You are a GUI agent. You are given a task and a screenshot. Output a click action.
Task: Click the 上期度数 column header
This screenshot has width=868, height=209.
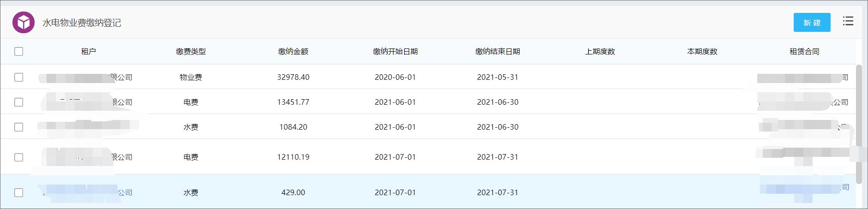click(x=600, y=52)
